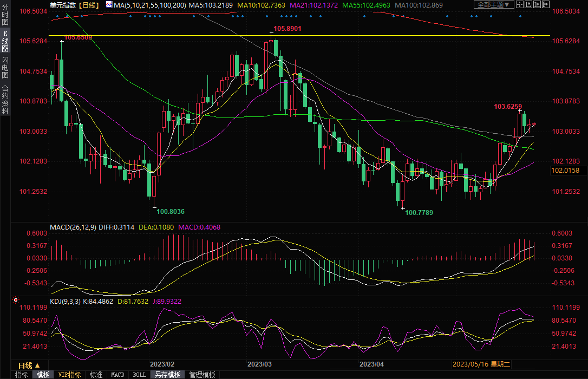Click the cross marker at the 103.6259 high

pos(520,110)
